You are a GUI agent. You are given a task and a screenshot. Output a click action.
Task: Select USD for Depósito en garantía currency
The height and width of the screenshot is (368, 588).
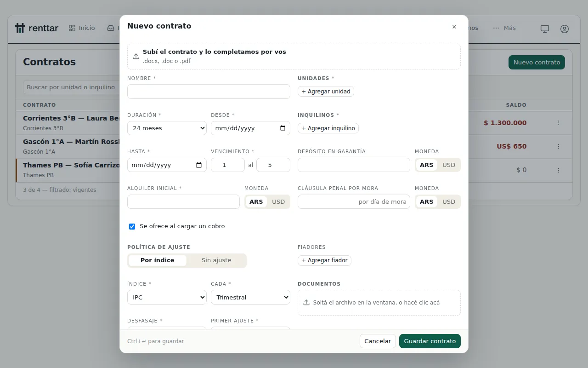[x=449, y=165]
